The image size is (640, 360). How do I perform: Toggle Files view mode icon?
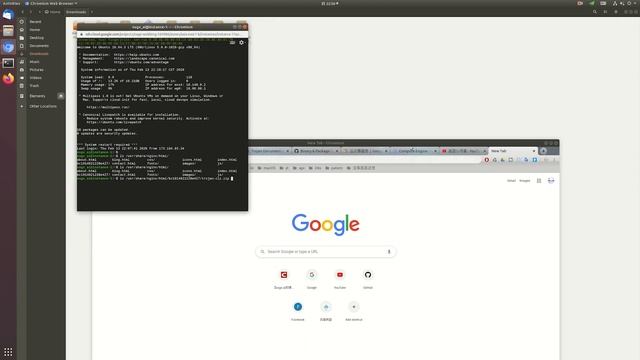tap(605, 12)
